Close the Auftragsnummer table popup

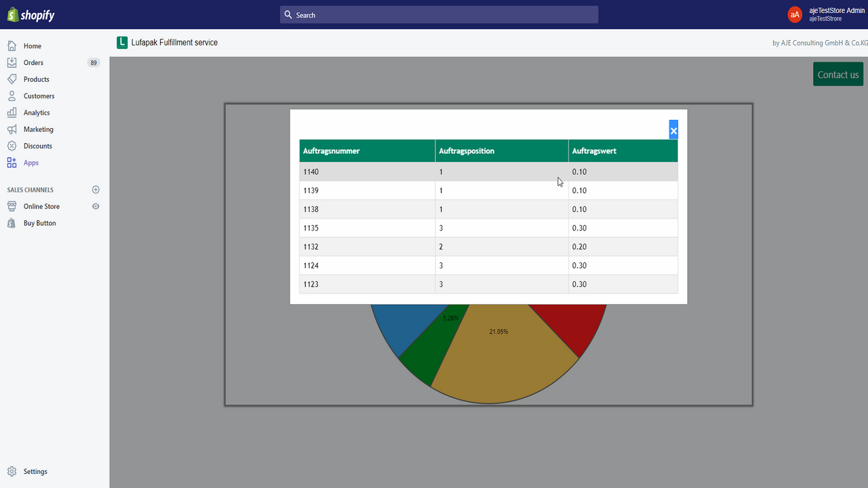click(x=673, y=129)
